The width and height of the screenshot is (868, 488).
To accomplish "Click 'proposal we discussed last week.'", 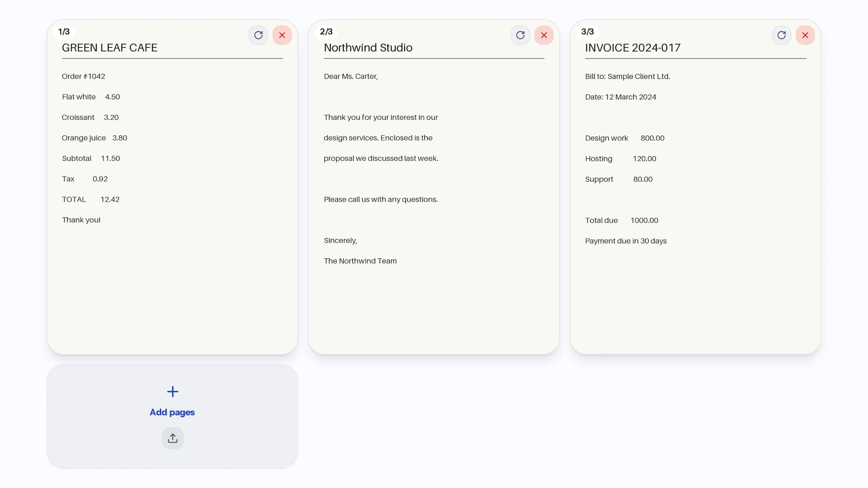I will tap(381, 158).
